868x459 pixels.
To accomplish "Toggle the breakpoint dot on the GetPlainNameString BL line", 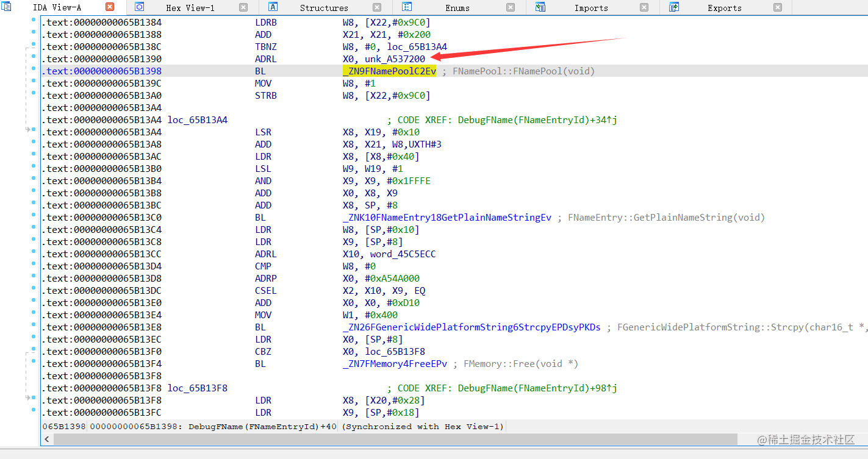I will 34,215.
